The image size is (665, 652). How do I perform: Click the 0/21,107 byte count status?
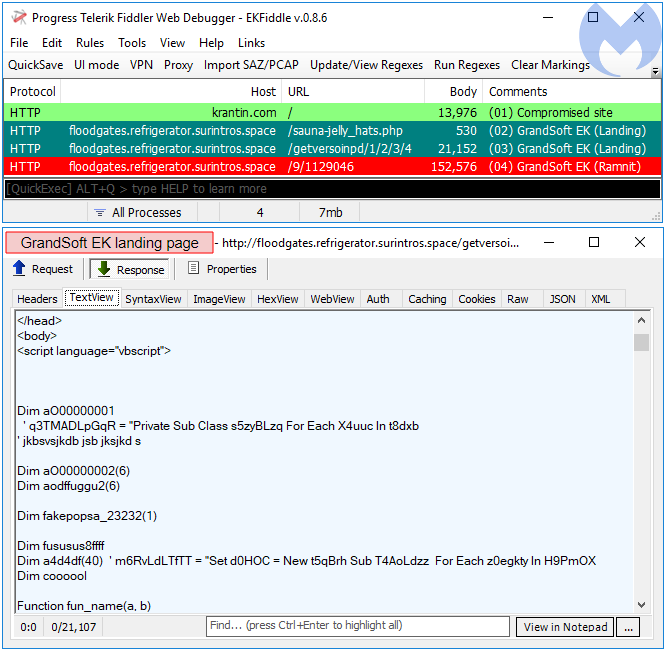73,627
